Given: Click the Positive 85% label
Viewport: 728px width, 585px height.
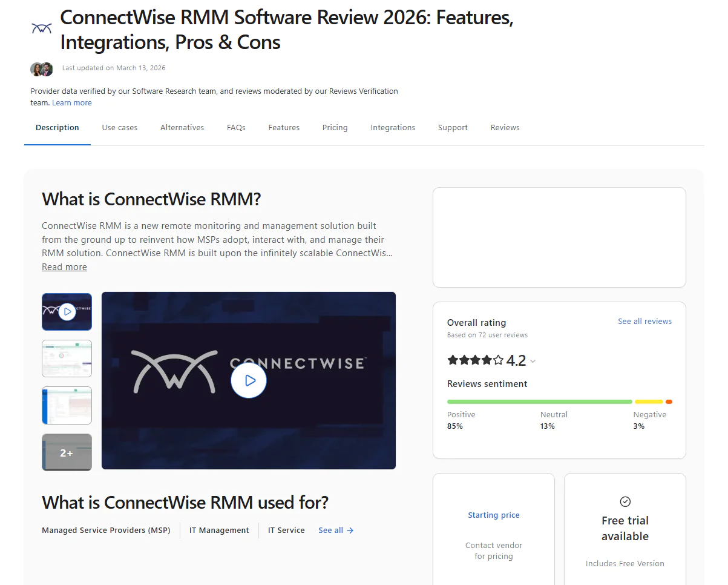Looking at the screenshot, I should pyautogui.click(x=461, y=420).
